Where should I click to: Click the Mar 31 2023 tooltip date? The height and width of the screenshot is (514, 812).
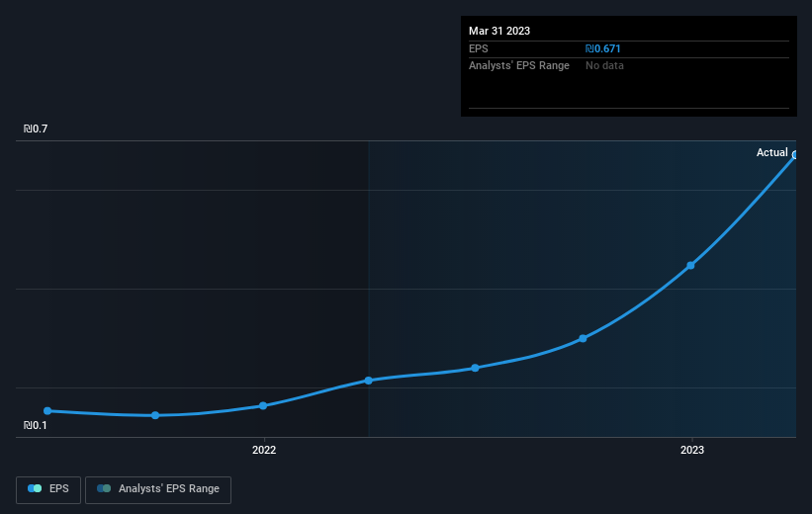click(499, 31)
